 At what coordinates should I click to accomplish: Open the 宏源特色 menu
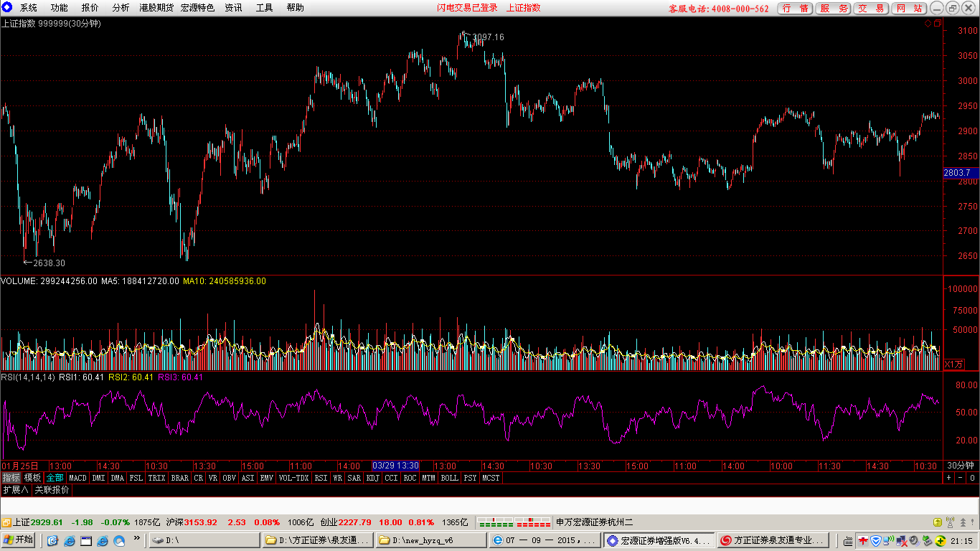pos(197,8)
